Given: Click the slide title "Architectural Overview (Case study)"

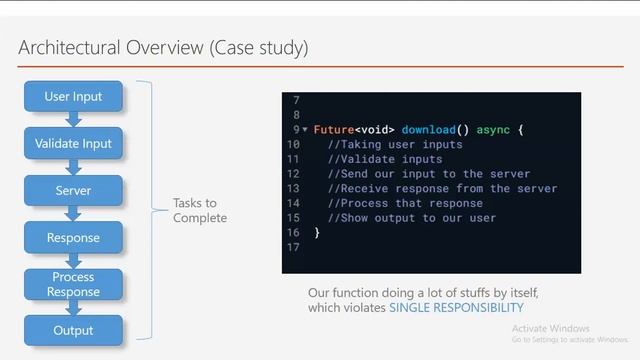Looking at the screenshot, I should click(x=163, y=48).
